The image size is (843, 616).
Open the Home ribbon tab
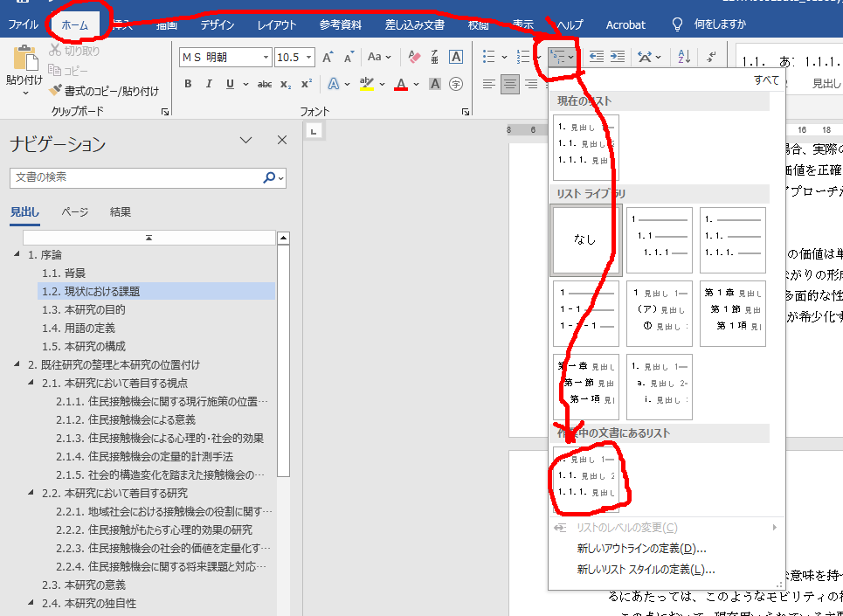[75, 24]
